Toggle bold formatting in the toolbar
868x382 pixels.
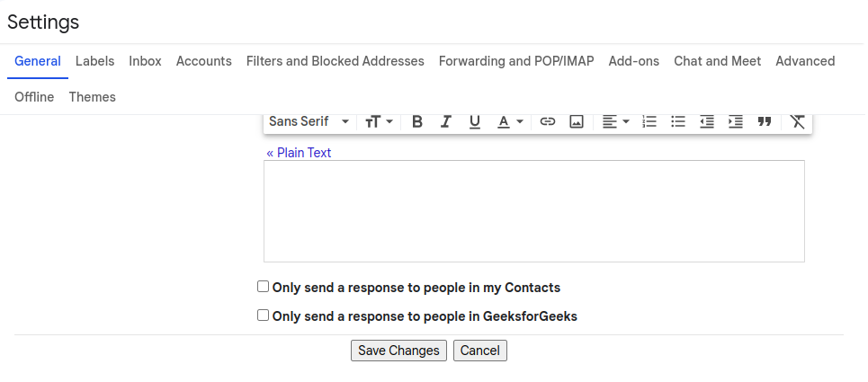pyautogui.click(x=417, y=122)
